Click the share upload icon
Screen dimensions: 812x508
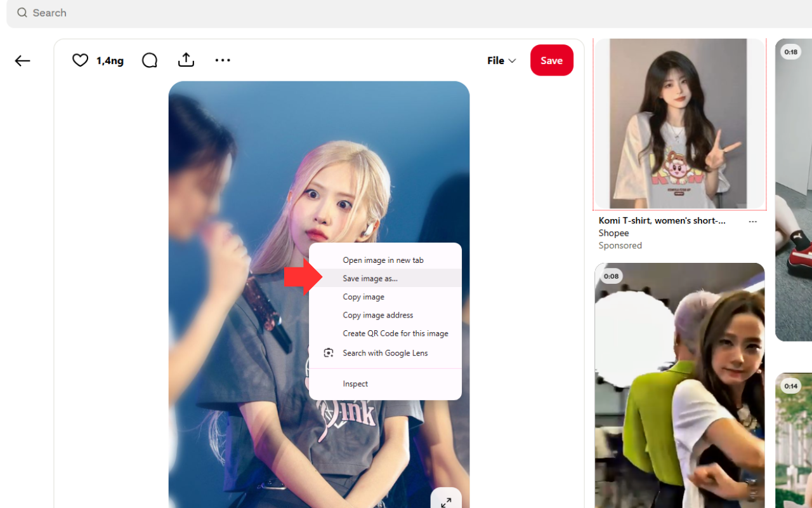click(186, 60)
